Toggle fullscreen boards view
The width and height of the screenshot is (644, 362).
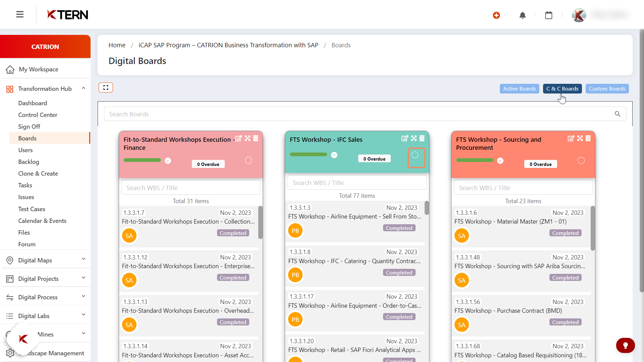coord(106,87)
